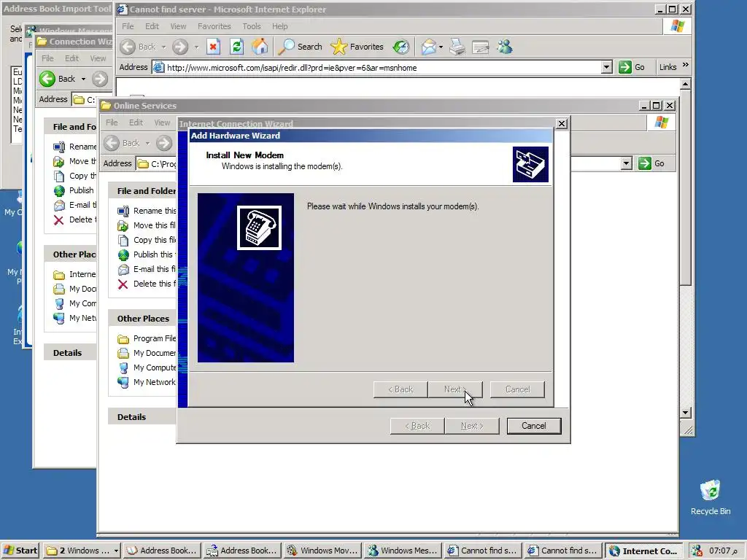The width and height of the screenshot is (747, 560).
Task: Click Messenger icon in system tray
Action: [x=697, y=551]
